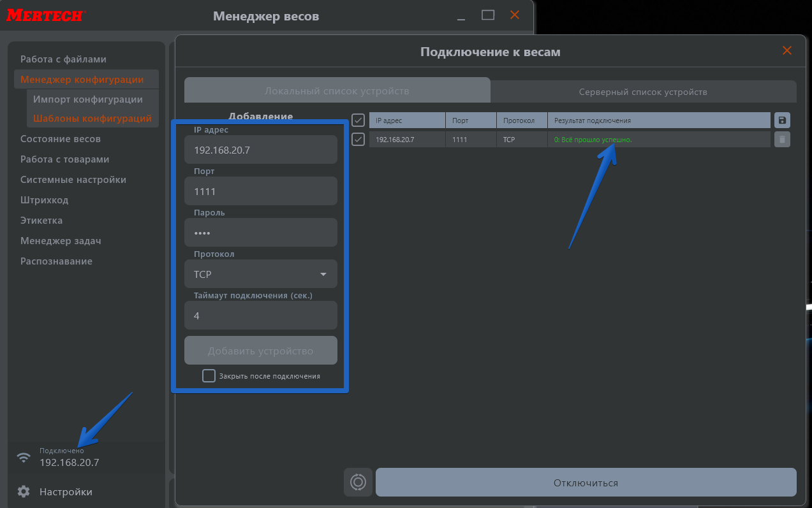Collapse the Менеджер конфигурации section
Screen dimensions: 812x508
pos(82,80)
